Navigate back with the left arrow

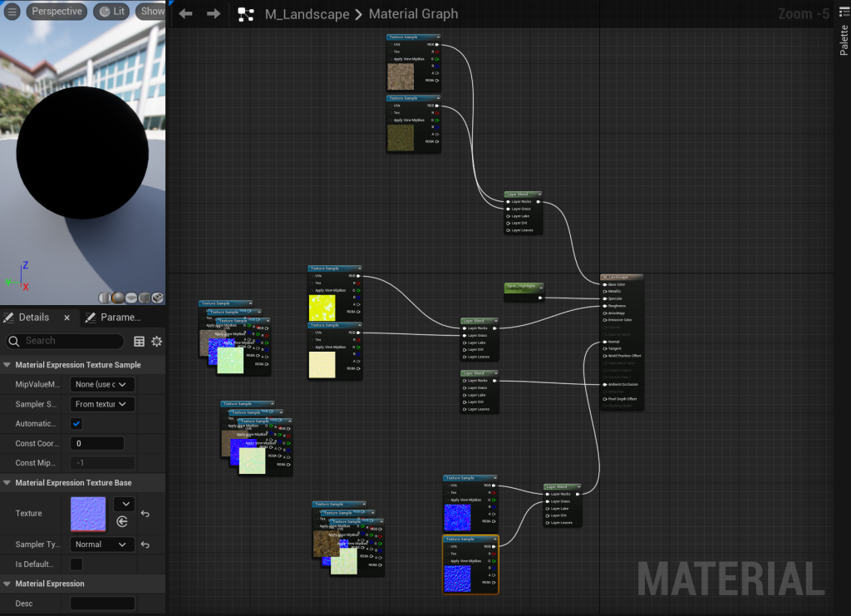click(x=186, y=14)
